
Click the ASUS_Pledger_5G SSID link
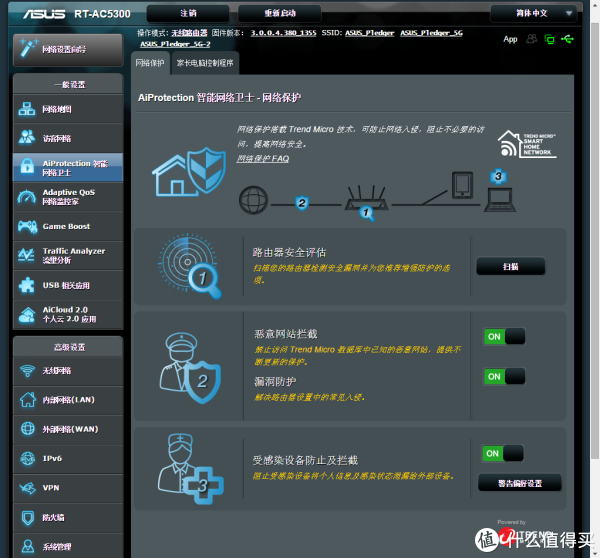431,33
